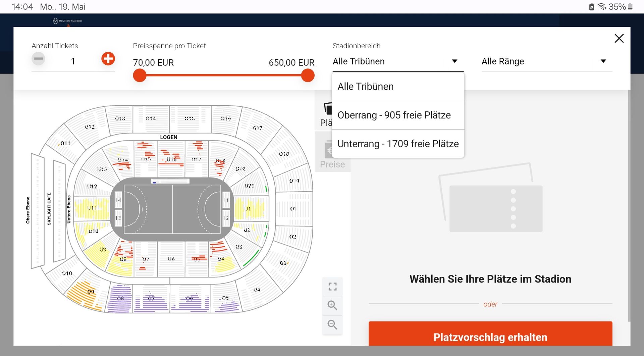Image resolution: width=644 pixels, height=356 pixels.
Task: Zoom out of the stadium map
Action: point(332,324)
